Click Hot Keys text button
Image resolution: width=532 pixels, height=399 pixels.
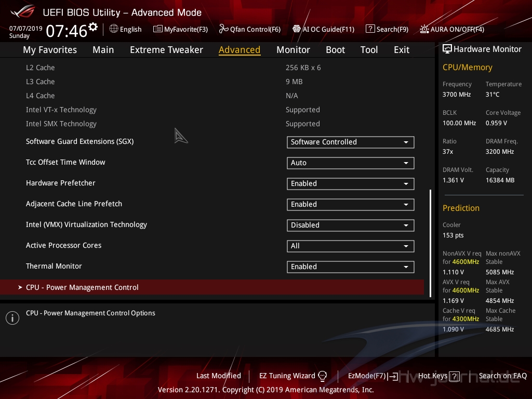click(433, 376)
